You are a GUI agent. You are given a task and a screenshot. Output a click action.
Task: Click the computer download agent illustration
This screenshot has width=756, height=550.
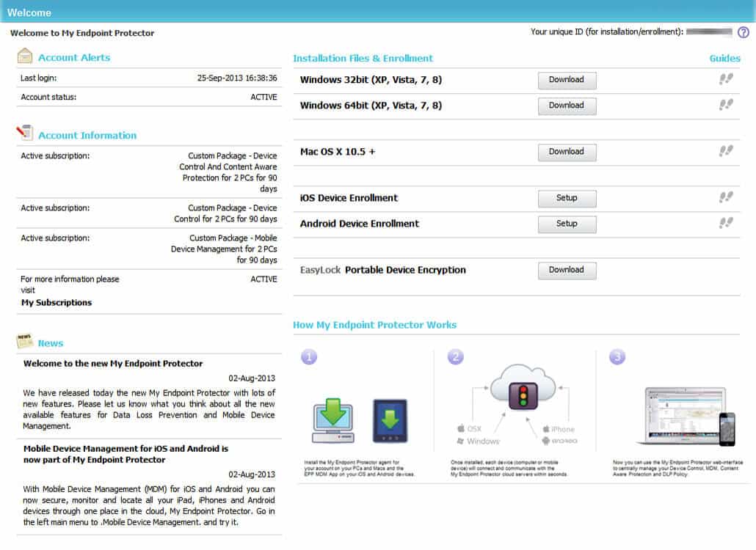tap(333, 420)
